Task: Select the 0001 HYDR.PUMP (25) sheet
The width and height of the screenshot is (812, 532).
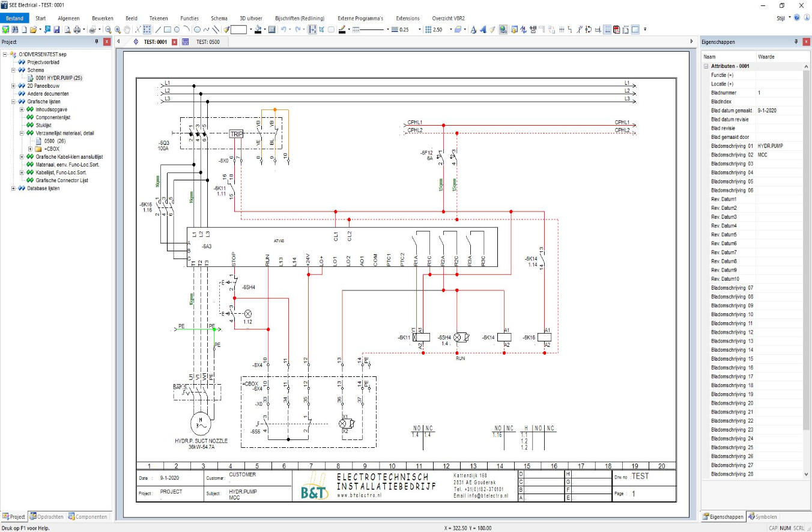Action: click(58, 78)
